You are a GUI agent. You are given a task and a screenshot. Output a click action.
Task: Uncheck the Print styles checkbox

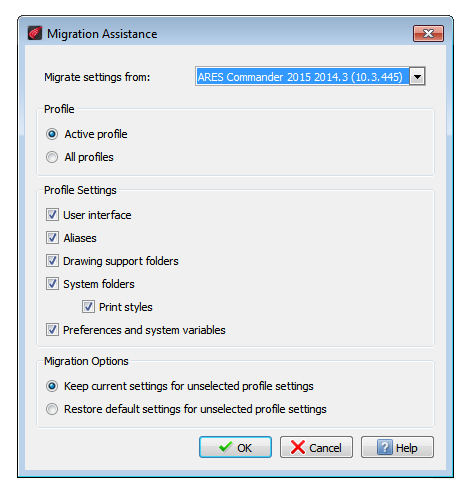88,307
